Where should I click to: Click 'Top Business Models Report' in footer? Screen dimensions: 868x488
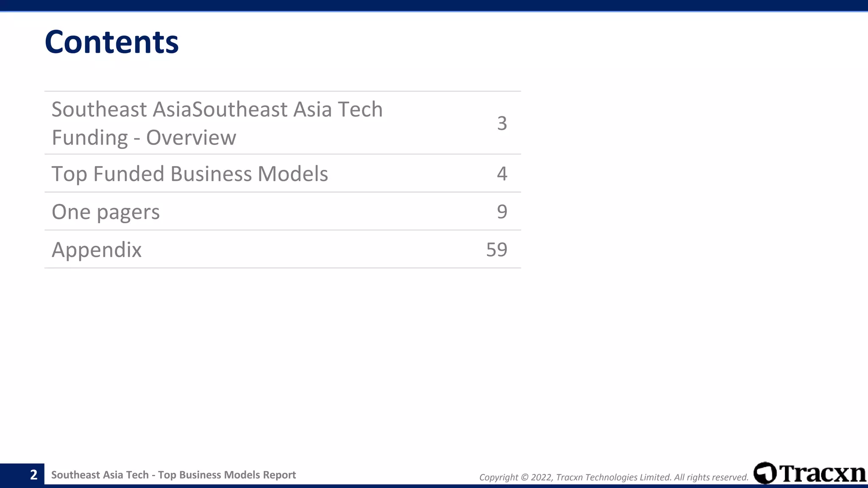tap(227, 475)
